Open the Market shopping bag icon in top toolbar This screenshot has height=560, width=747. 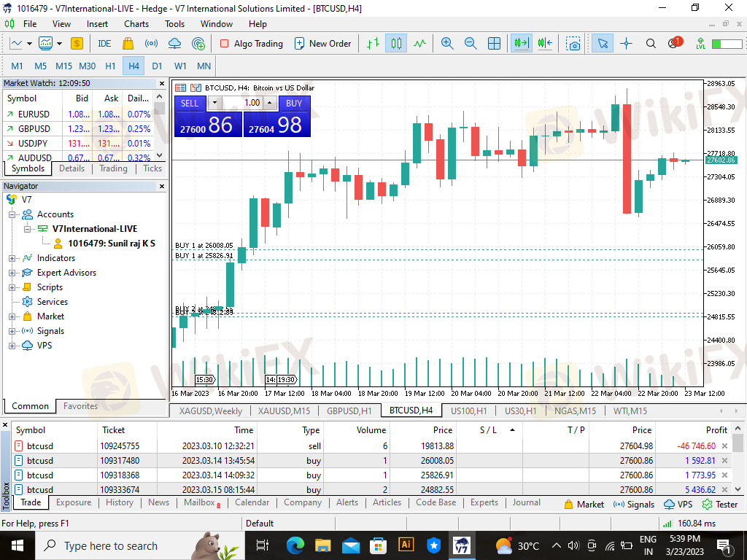pos(128,44)
